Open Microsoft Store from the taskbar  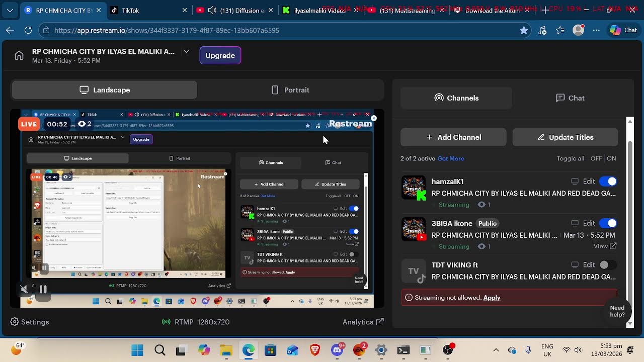pos(271,350)
